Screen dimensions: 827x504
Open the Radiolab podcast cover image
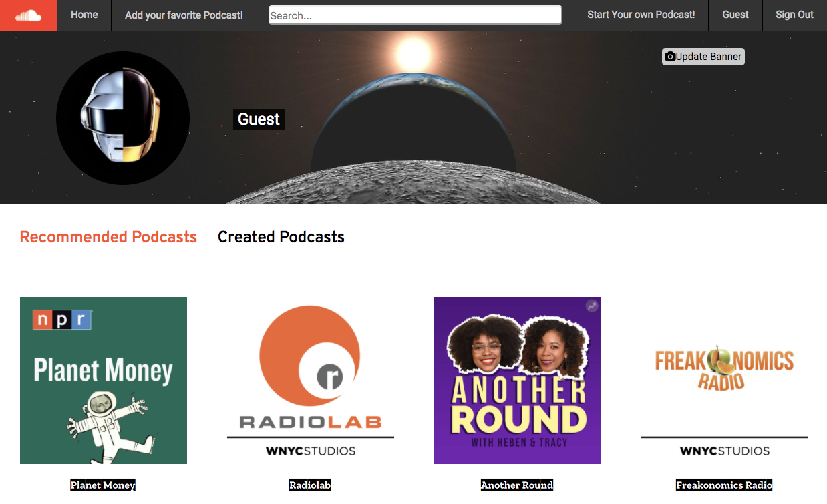pyautogui.click(x=311, y=381)
